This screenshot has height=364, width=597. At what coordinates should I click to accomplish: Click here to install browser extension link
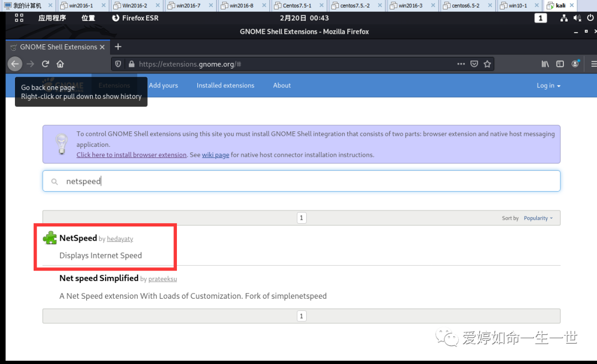[132, 155]
